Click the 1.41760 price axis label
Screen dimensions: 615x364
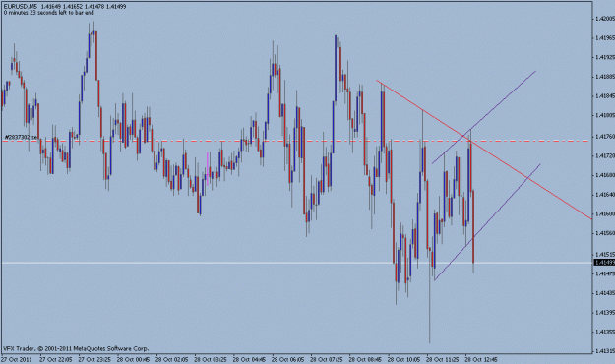[605, 137]
